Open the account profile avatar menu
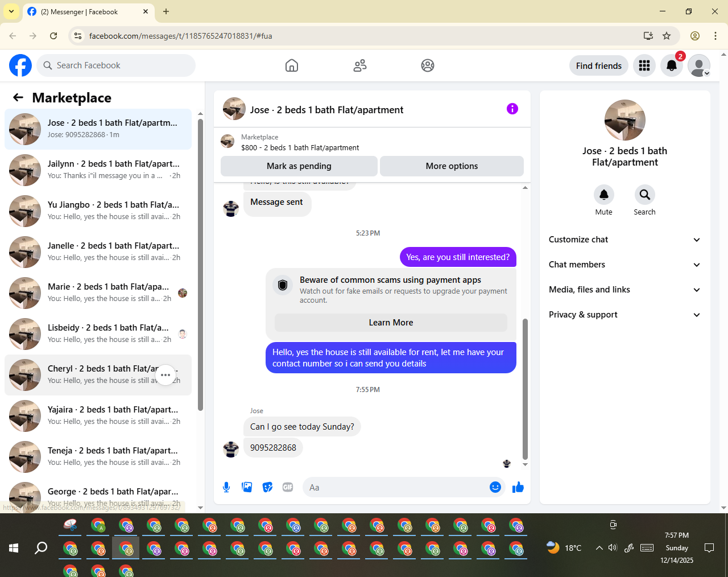The image size is (728, 577). click(x=699, y=65)
